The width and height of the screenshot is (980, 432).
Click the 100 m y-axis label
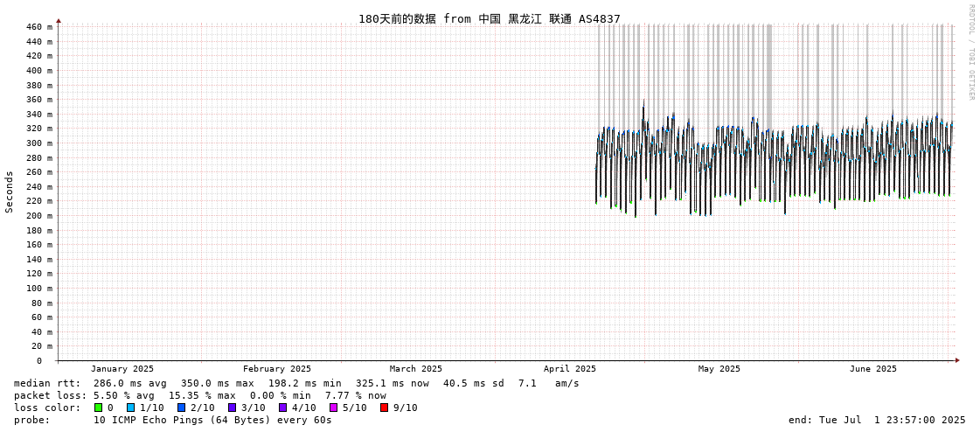point(40,289)
